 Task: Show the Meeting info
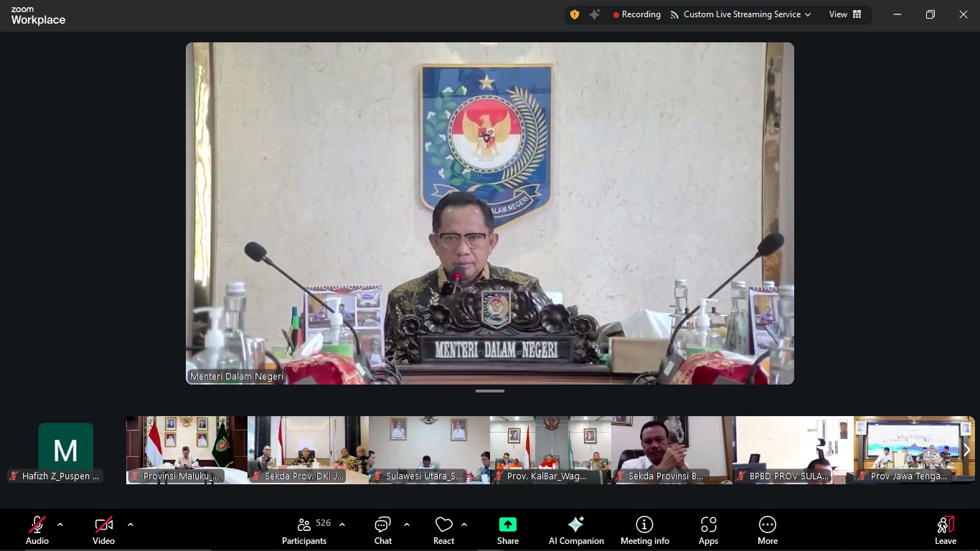tap(644, 529)
